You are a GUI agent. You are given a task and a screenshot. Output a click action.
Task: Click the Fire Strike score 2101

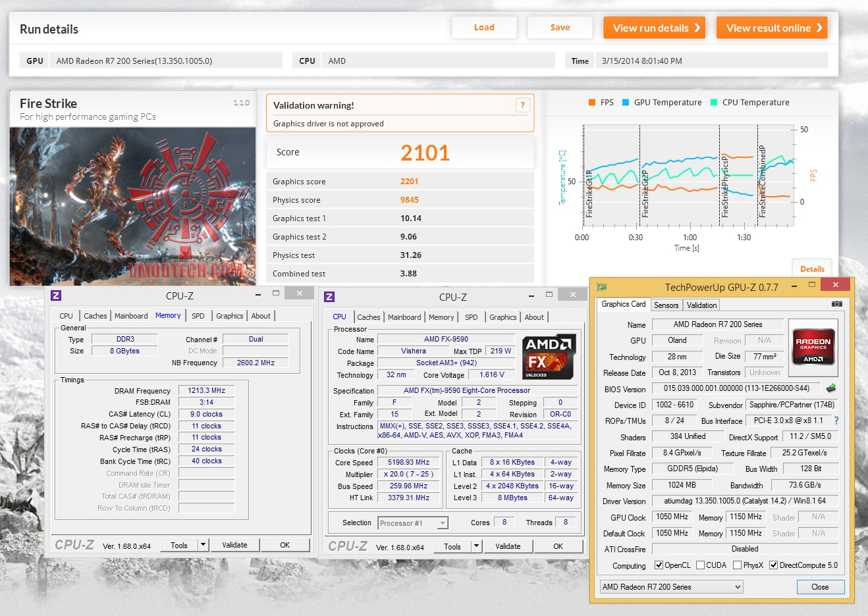425,153
